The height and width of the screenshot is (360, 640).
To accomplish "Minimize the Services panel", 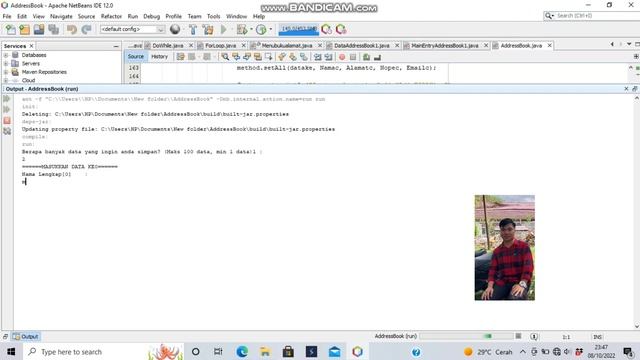I will tap(116, 47).
